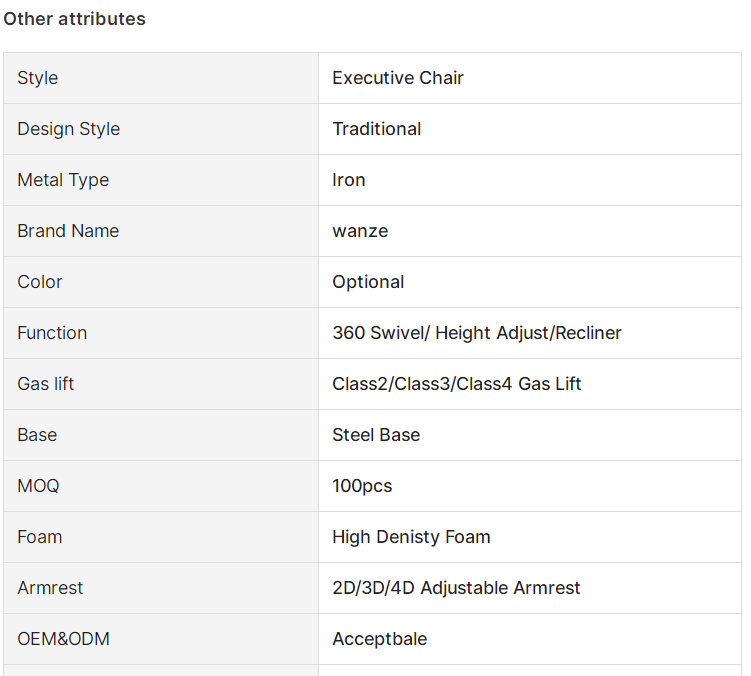Select the MOQ label cell

click(161, 486)
